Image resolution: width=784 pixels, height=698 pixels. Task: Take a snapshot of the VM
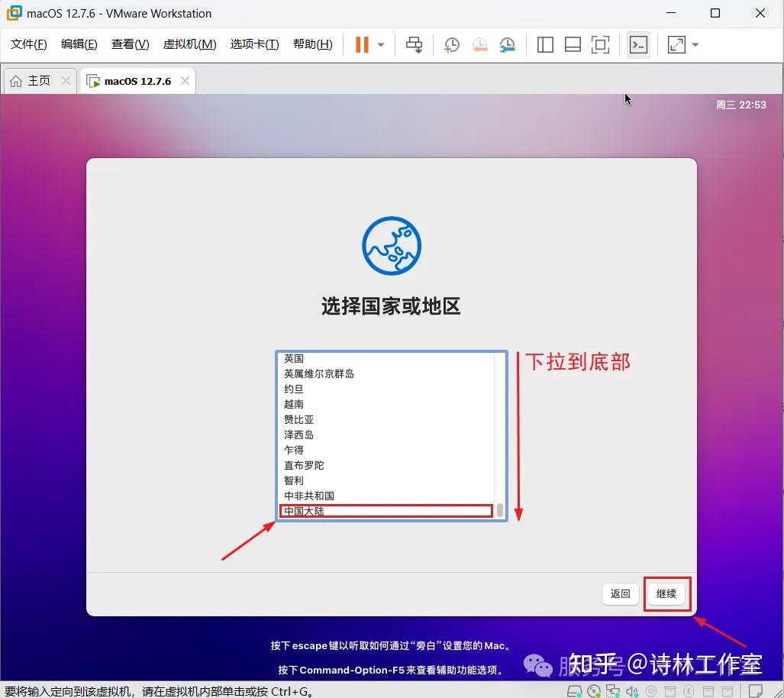(x=451, y=44)
